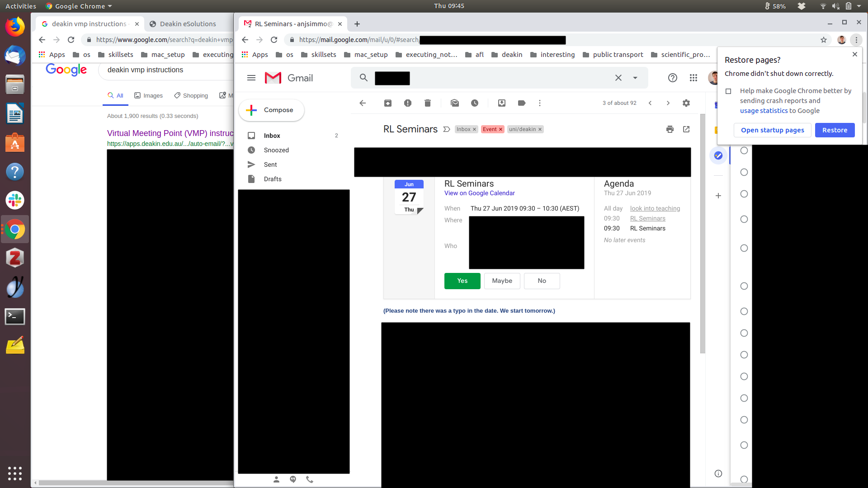Open Google apps grid icon
868x488 pixels.
(x=693, y=78)
